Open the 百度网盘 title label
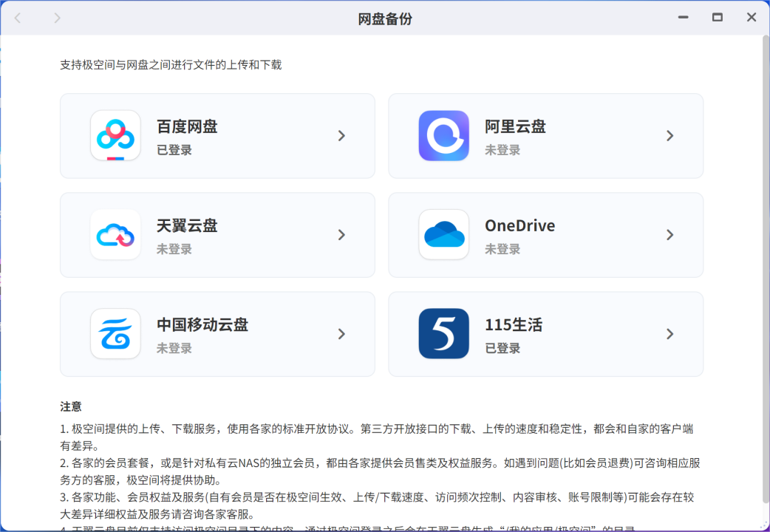The height and width of the screenshot is (532, 770). tap(187, 126)
